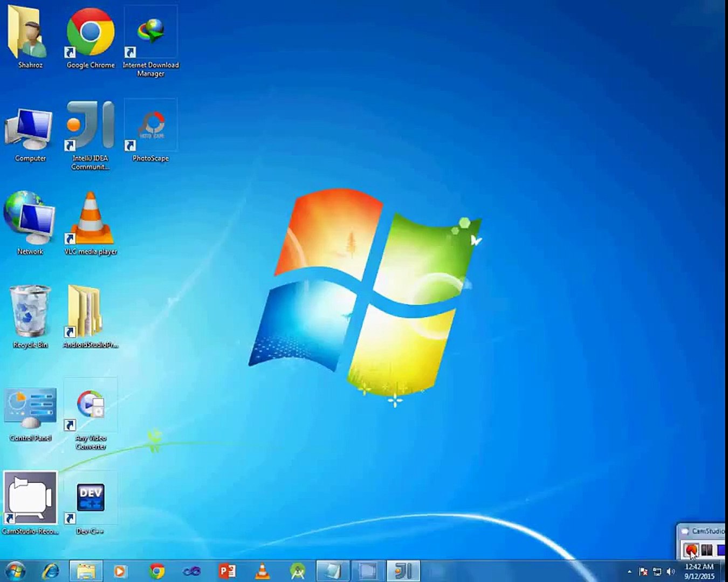Open the Windows Start menu orb
728x582 pixels.
(x=15, y=571)
